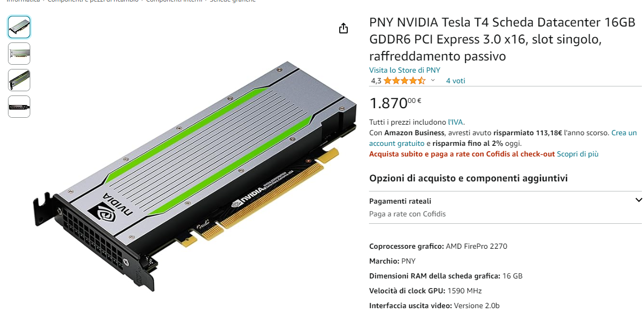Select the fourth thumbnail showing bracket view
The image size is (644, 314).
click(x=19, y=107)
